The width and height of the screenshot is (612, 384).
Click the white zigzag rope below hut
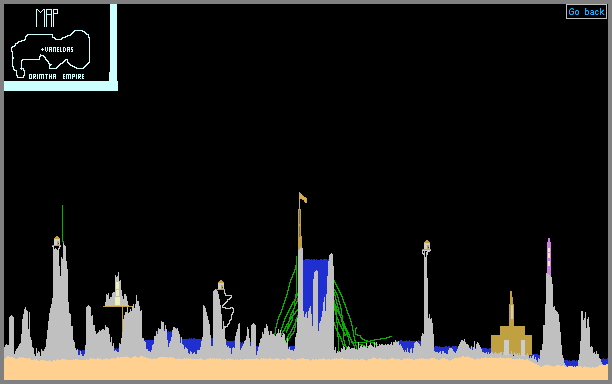point(228,309)
